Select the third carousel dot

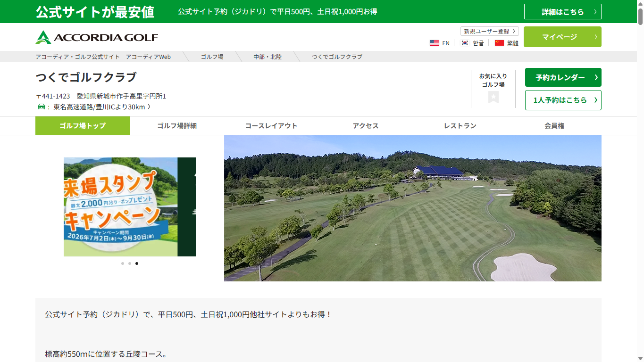click(137, 263)
